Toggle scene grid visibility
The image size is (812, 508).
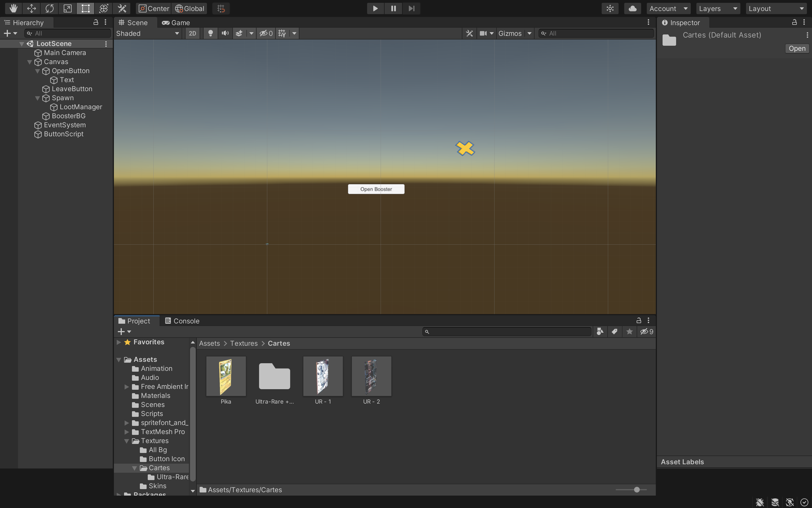(282, 33)
